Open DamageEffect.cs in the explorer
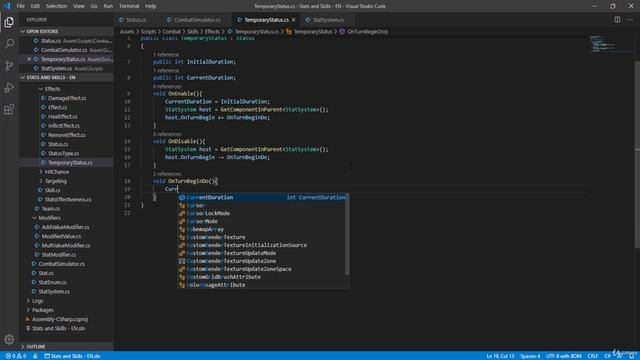The width and height of the screenshot is (640, 360). pyautogui.click(x=67, y=98)
